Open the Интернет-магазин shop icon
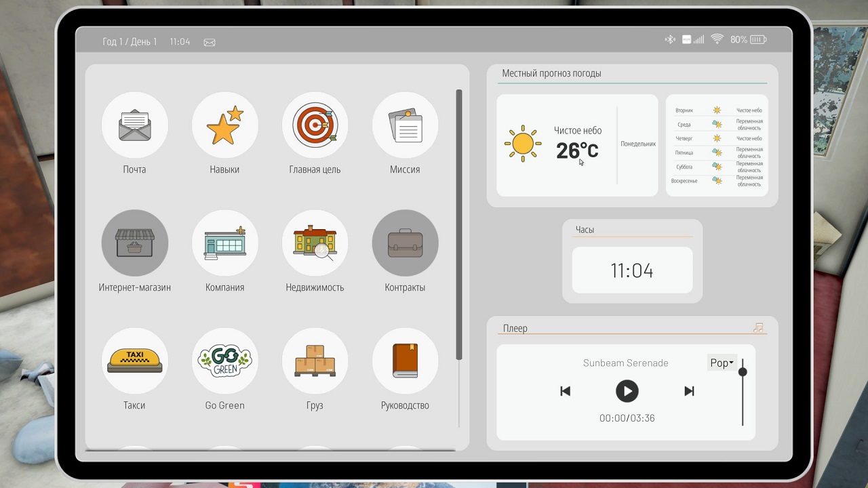Image resolution: width=868 pixels, height=488 pixels. [134, 243]
